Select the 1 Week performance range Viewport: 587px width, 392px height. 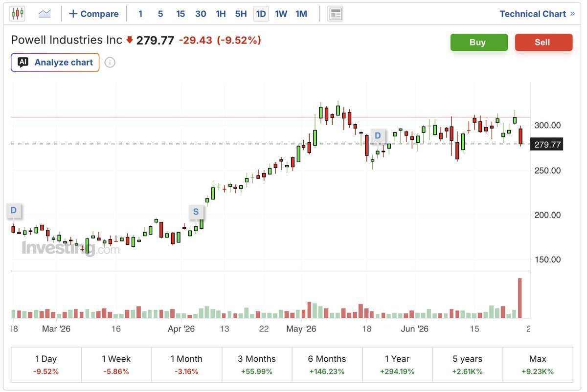point(116,365)
